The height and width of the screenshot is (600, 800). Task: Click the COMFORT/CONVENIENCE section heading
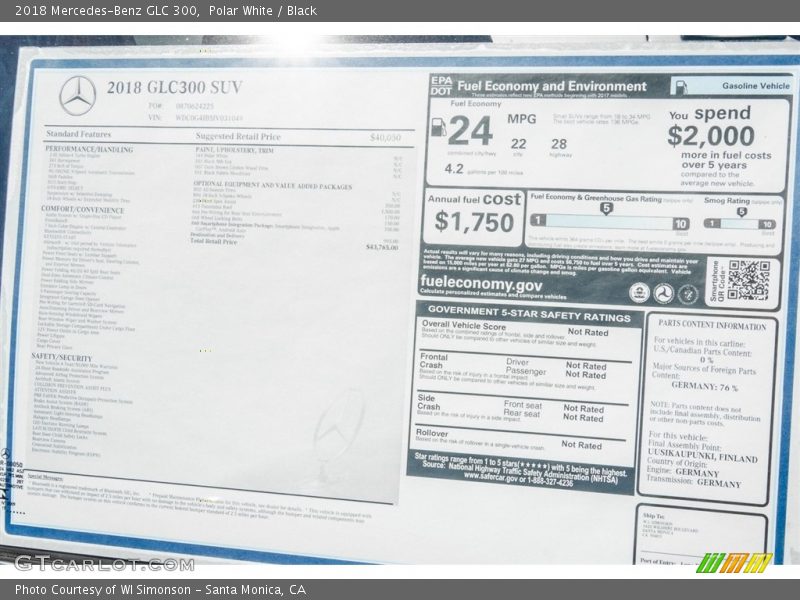tap(82, 210)
